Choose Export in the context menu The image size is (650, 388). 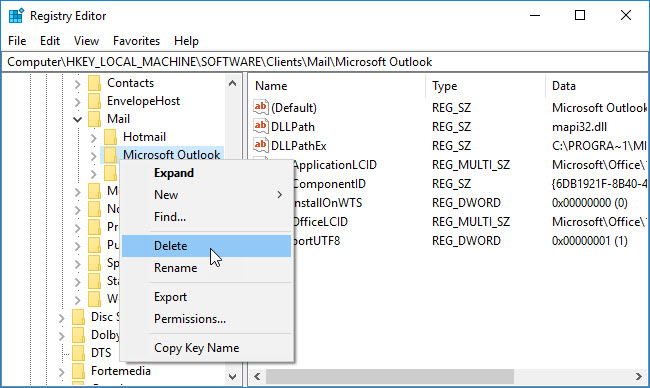point(206,297)
